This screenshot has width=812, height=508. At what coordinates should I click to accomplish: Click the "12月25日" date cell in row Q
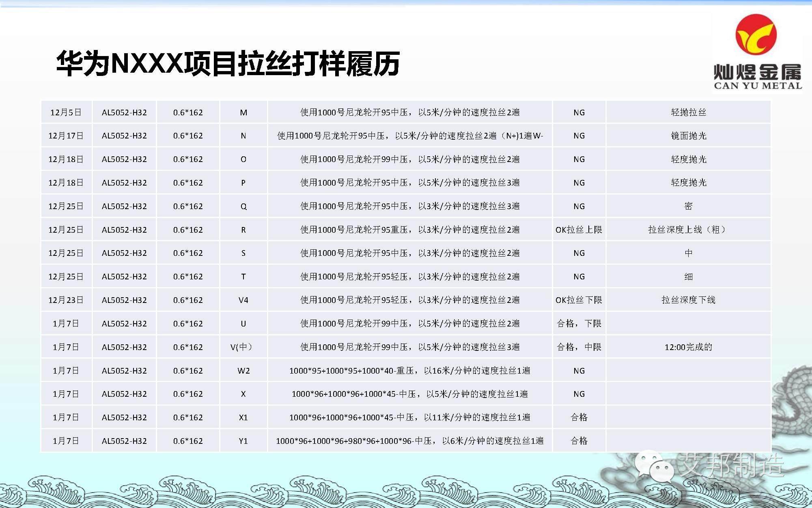[x=66, y=206]
